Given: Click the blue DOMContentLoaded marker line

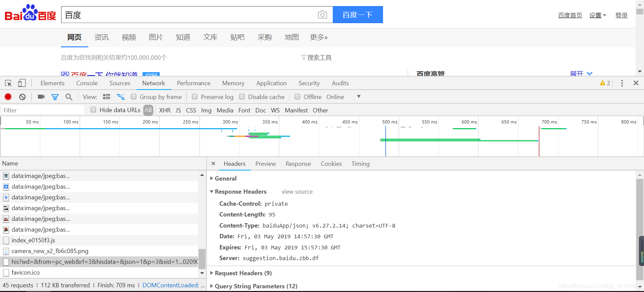Looking at the screenshot, I should (x=385, y=141).
